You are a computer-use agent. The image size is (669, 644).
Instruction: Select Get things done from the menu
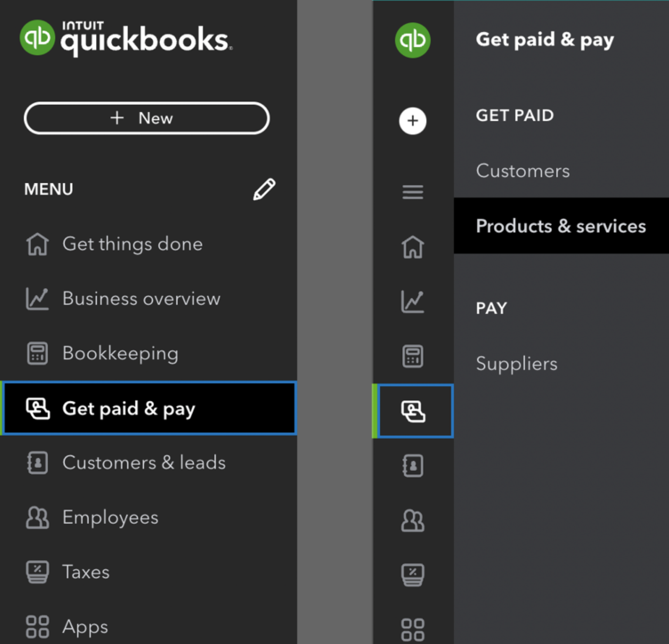(132, 244)
